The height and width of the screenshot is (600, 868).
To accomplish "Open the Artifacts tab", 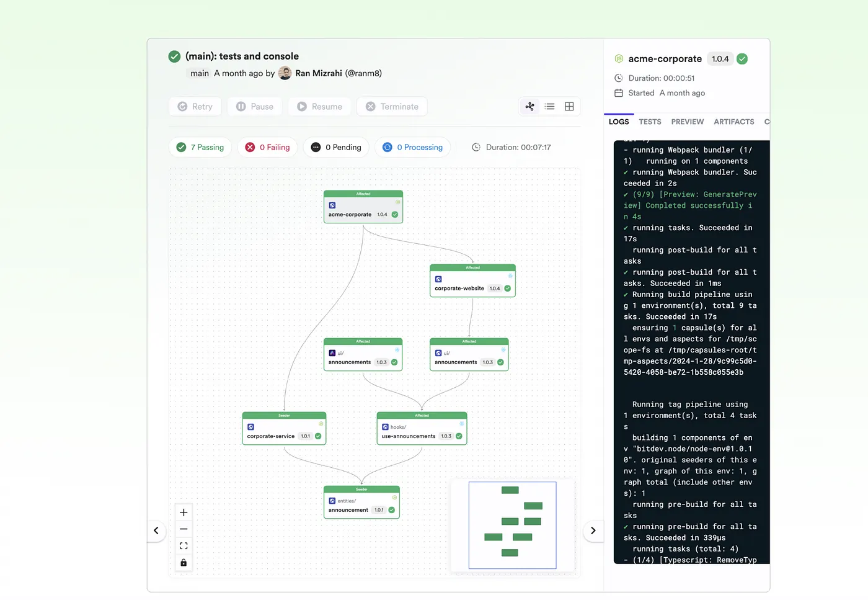I will coord(733,122).
